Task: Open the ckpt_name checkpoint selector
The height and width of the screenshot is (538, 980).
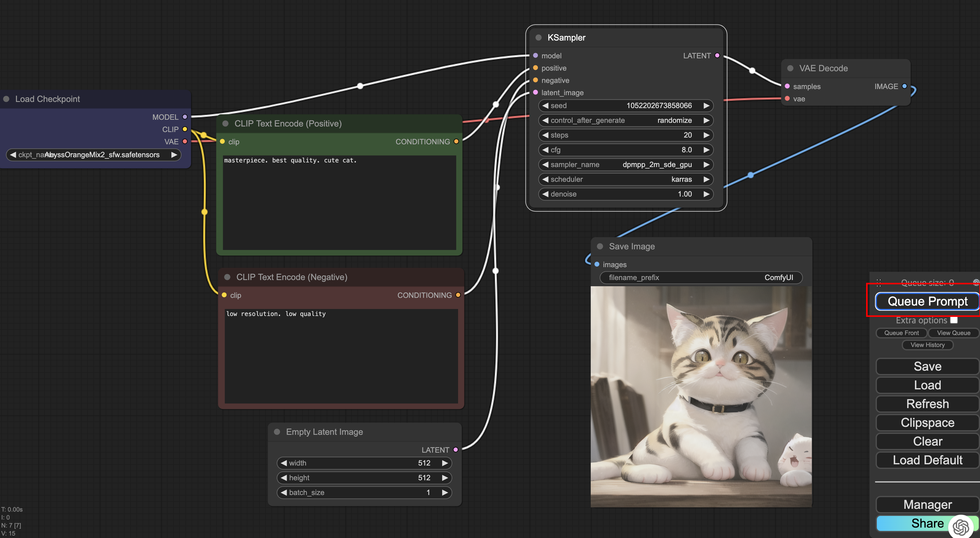Action: 93,154
